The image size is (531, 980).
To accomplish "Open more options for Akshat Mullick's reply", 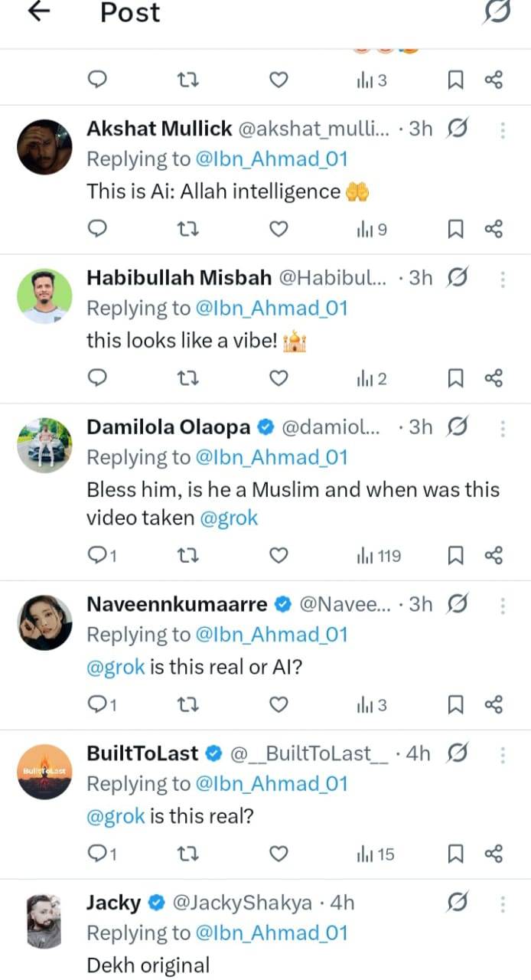I will coord(503,129).
